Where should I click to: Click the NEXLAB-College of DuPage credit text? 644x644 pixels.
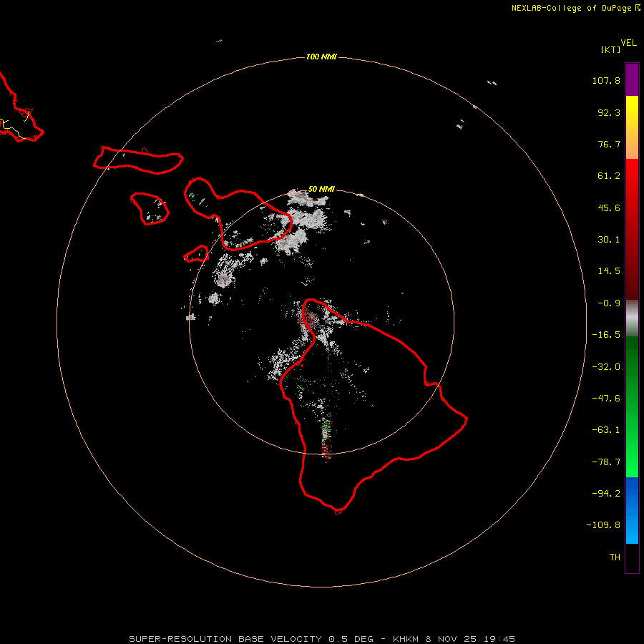click(575, 8)
